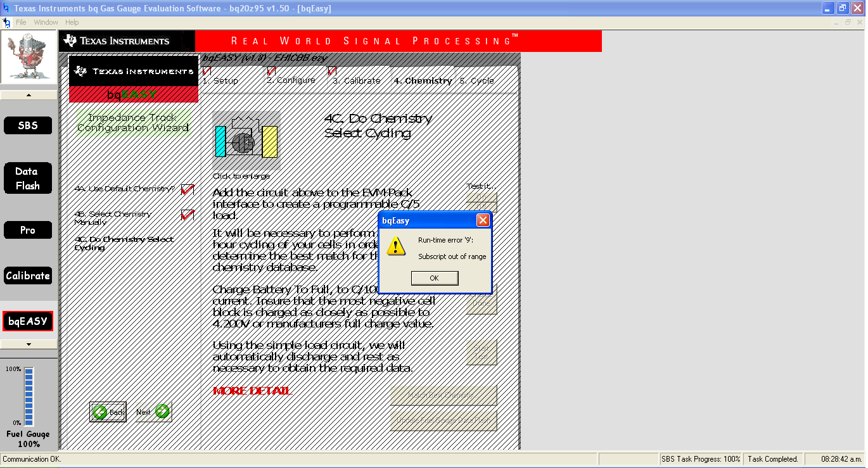
Task: Click the Match Best Chemistry button
Action: pyautogui.click(x=444, y=395)
